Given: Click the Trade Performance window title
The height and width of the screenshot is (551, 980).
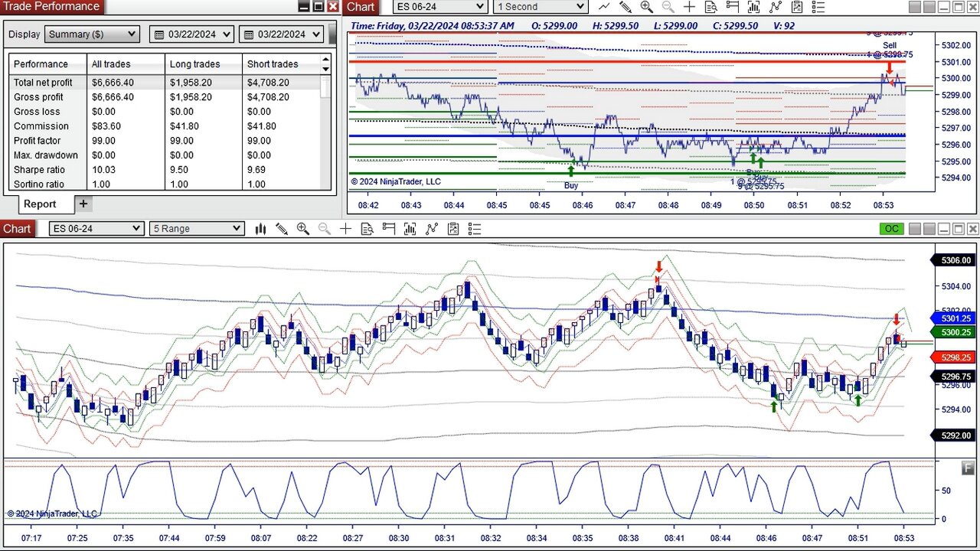Looking at the screenshot, I should tap(51, 7).
